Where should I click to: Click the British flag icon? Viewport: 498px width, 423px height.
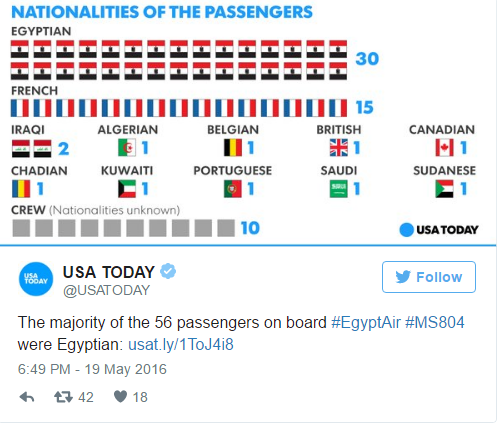(339, 147)
